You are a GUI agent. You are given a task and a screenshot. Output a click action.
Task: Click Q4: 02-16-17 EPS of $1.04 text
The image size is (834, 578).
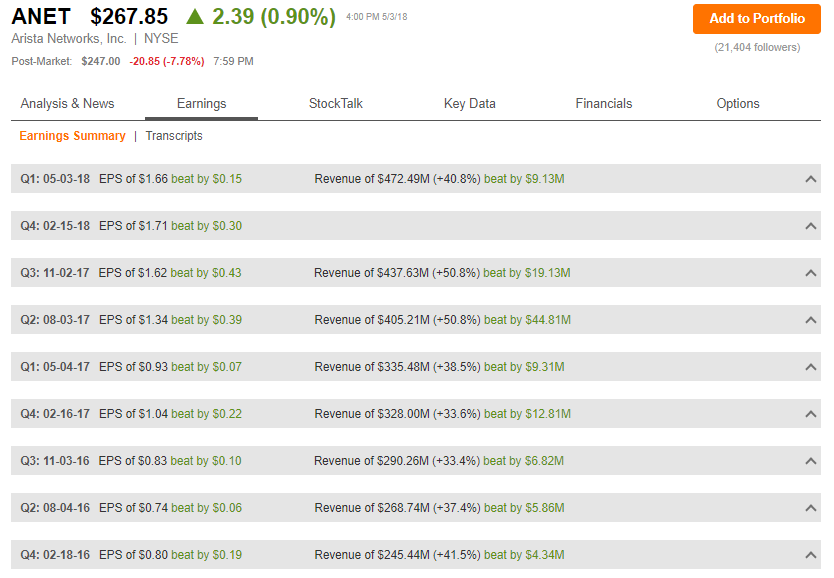tap(94, 414)
